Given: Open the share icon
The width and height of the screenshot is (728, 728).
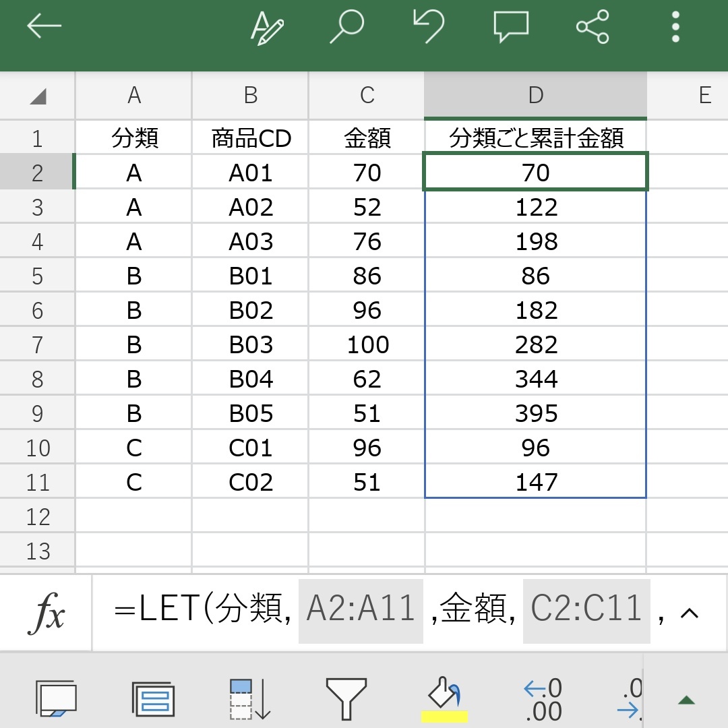Looking at the screenshot, I should pos(593,26).
